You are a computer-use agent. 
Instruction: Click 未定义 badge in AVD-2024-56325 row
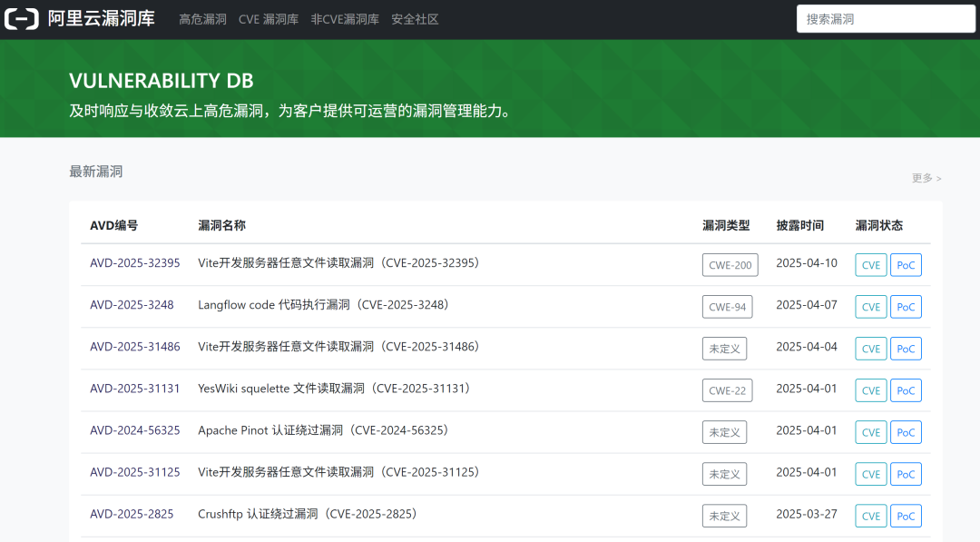click(724, 432)
